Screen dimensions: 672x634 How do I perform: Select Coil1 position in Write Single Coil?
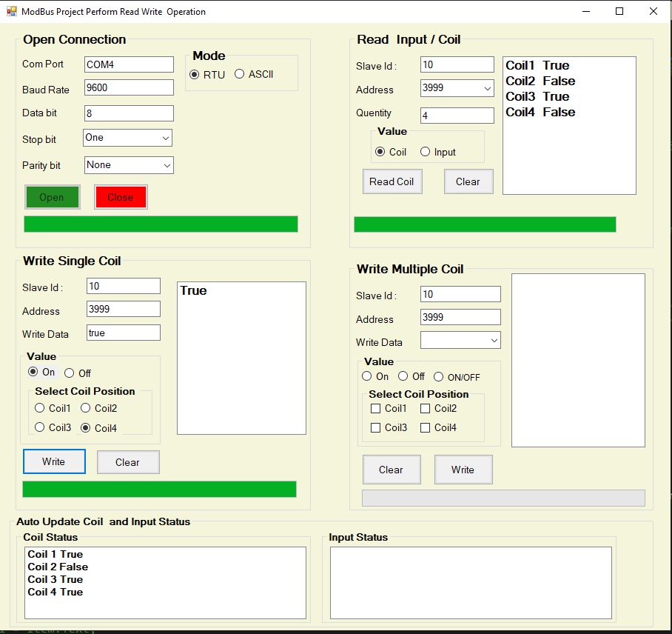pos(39,408)
